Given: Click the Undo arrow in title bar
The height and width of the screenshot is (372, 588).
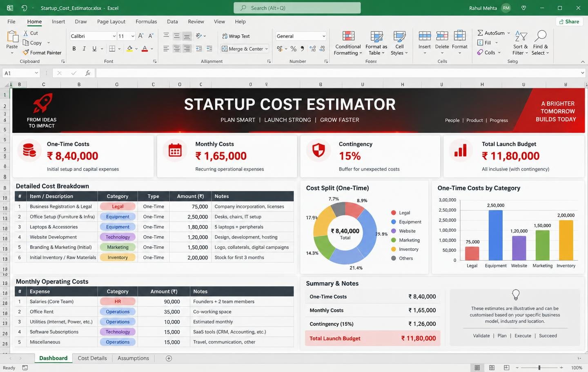Looking at the screenshot, I should [x=24, y=8].
